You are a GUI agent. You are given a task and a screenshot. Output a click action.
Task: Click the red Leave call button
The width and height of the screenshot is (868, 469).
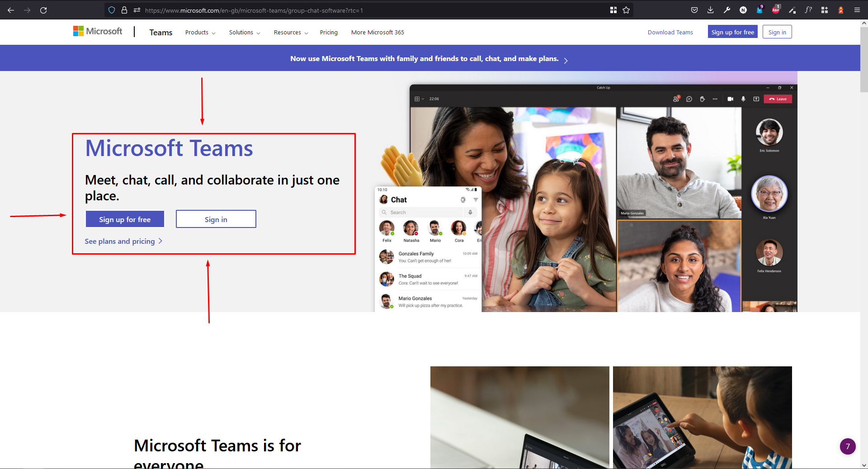click(778, 99)
